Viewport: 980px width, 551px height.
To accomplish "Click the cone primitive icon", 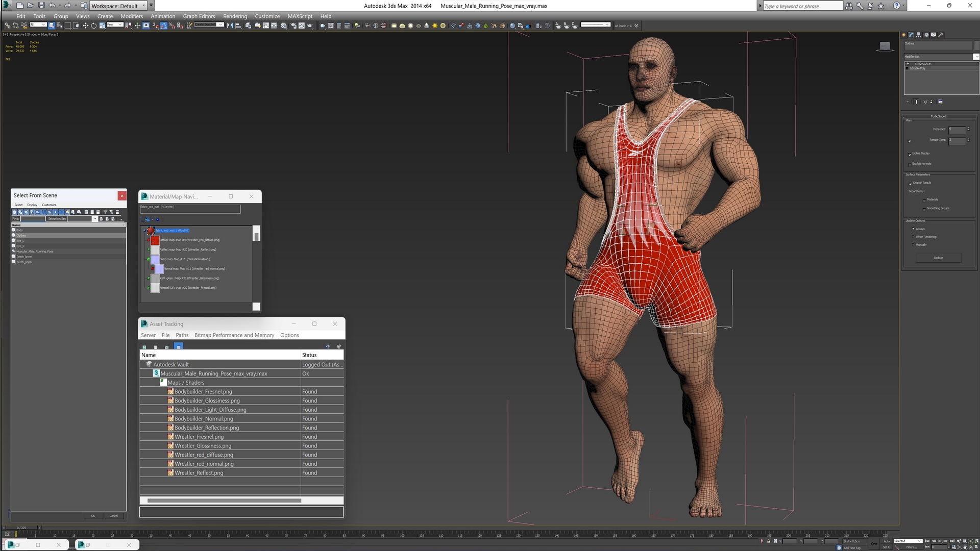I will pos(427,26).
